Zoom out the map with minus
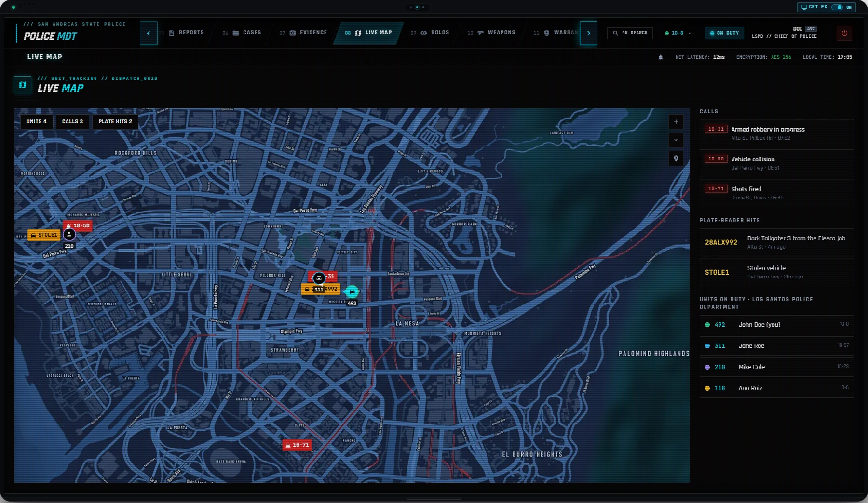868x503 pixels. (x=676, y=140)
